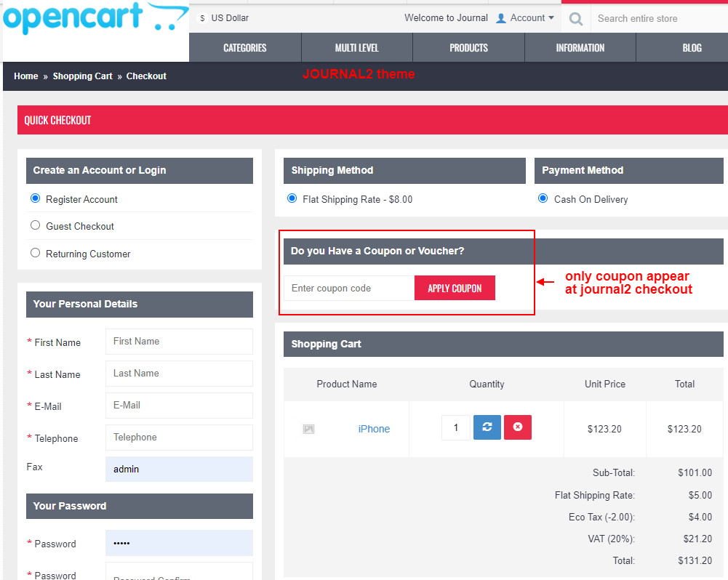Choose Returning Customer
Viewport: 728px width, 580px height.
35,253
